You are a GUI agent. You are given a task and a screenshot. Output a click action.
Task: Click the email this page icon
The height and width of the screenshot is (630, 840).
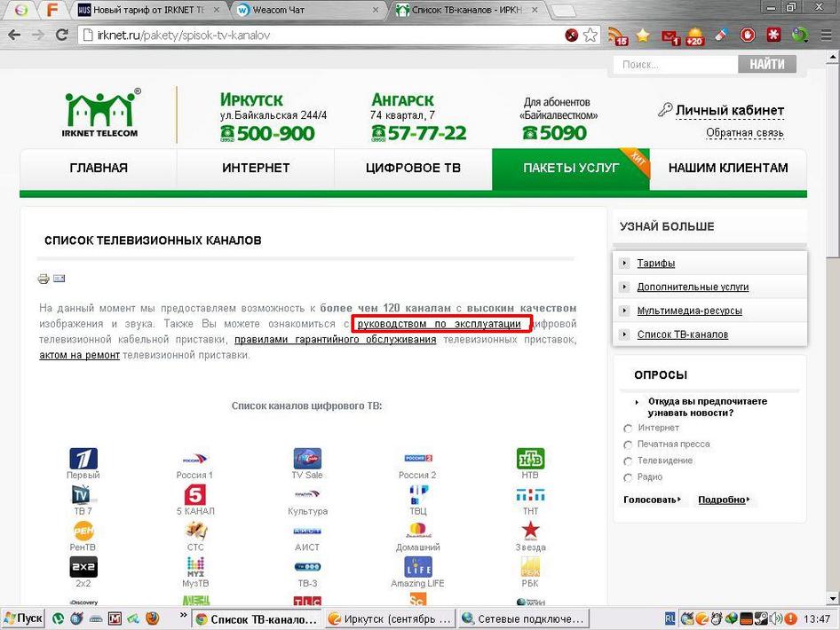[59, 278]
